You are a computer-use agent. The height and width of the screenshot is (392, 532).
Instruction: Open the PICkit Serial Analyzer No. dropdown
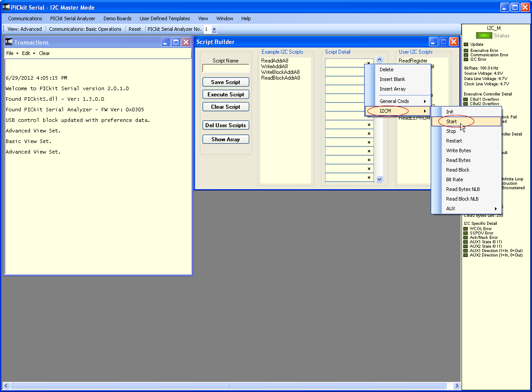(214, 29)
